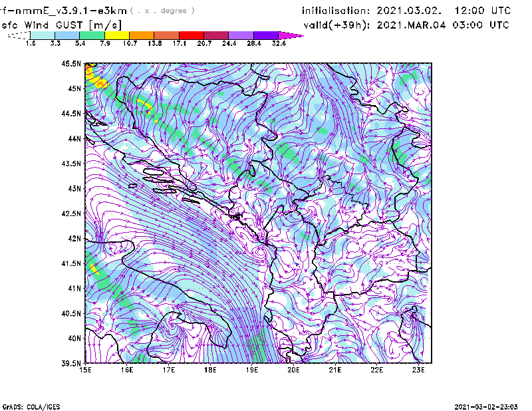532x411 pixels.
Task: Click the 42N latitude label
Action: (x=74, y=239)
